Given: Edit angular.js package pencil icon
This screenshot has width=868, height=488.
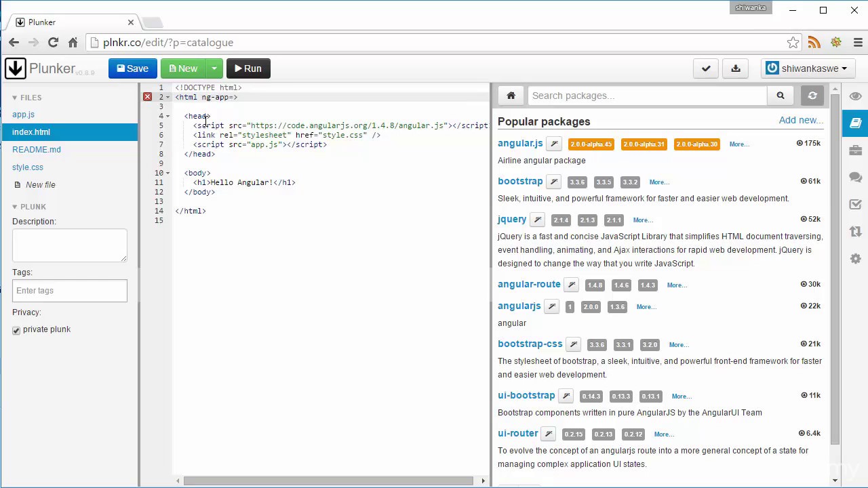Looking at the screenshot, I should [x=554, y=144].
